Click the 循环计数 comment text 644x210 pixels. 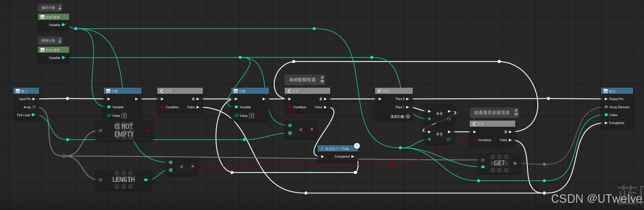pyautogui.click(x=48, y=8)
